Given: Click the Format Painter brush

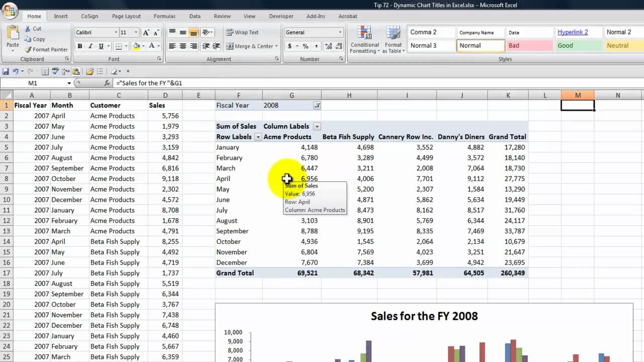Looking at the screenshot, I should 27,49.
